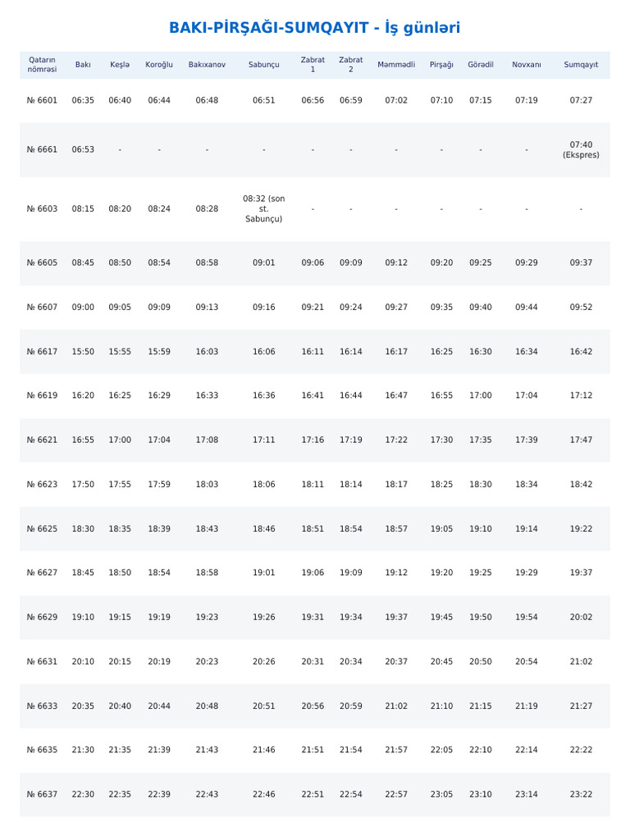Click train number № 6661
Image resolution: width=630 pixels, height=840 pixels.
coord(42,149)
